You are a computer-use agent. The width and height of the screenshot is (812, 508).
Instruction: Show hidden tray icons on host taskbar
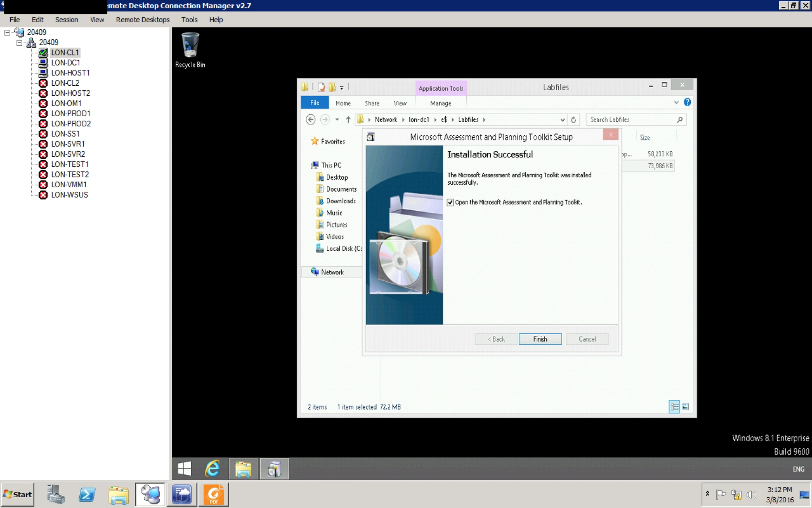707,494
